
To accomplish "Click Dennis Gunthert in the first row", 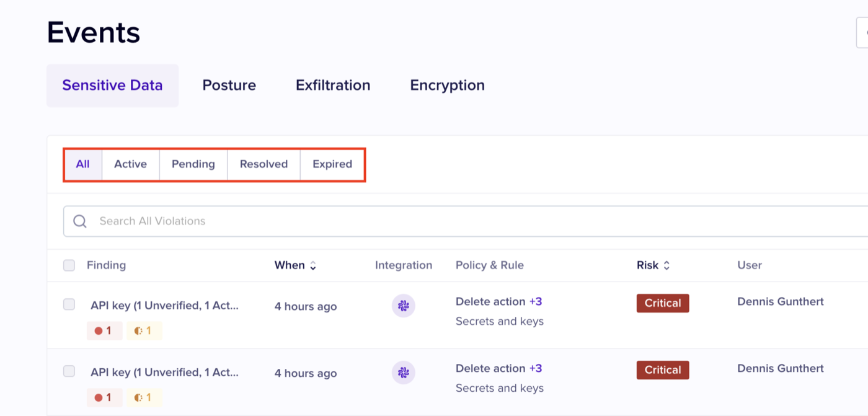I will (781, 301).
